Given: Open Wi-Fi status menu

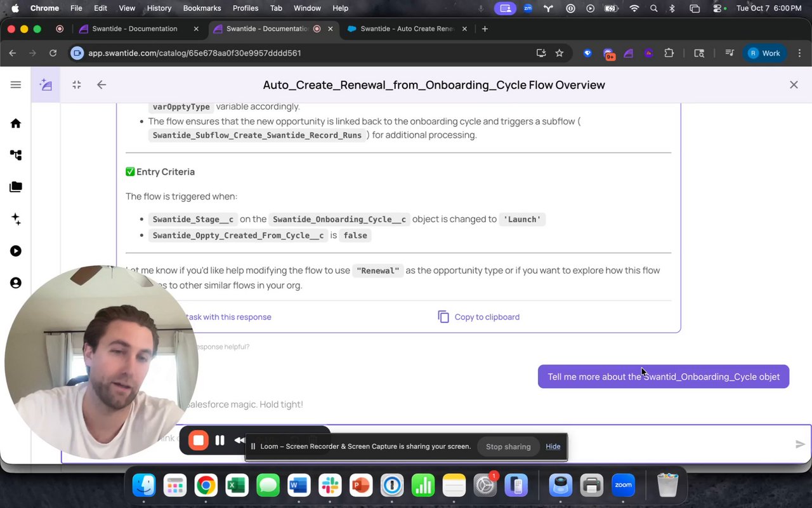Looking at the screenshot, I should click(634, 8).
